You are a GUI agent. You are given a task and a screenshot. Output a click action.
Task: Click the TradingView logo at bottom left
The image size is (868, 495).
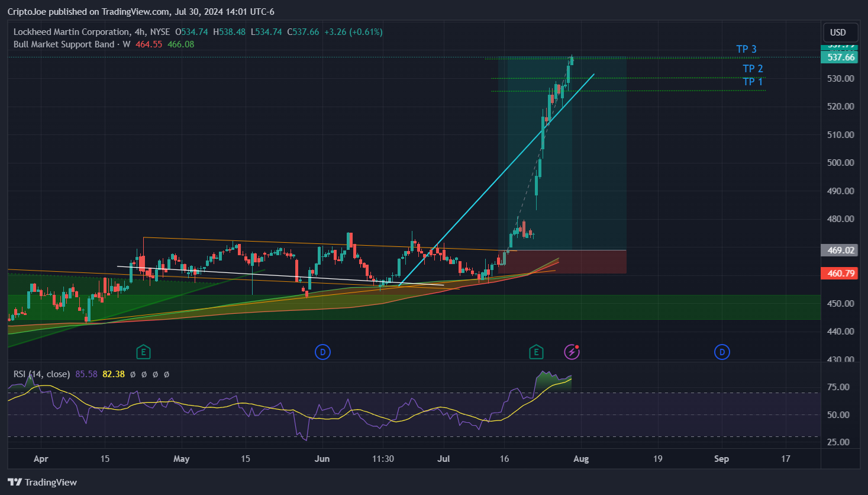[x=42, y=482]
